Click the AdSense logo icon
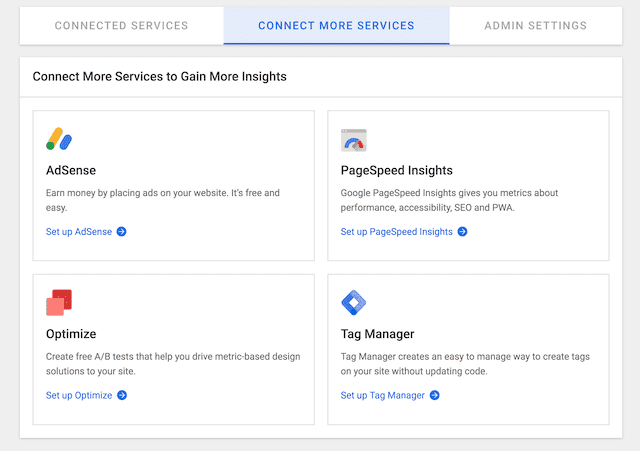 [x=59, y=139]
